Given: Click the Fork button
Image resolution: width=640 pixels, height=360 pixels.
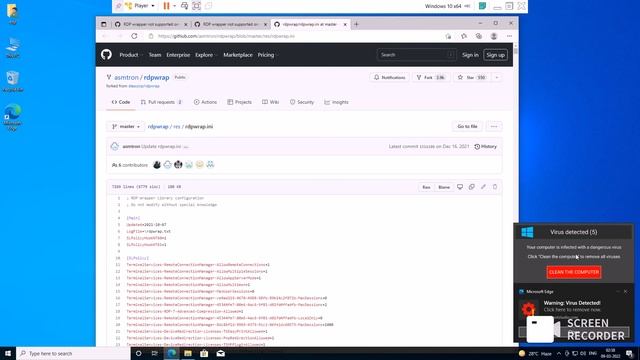Looking at the screenshot, I should coord(431,77).
